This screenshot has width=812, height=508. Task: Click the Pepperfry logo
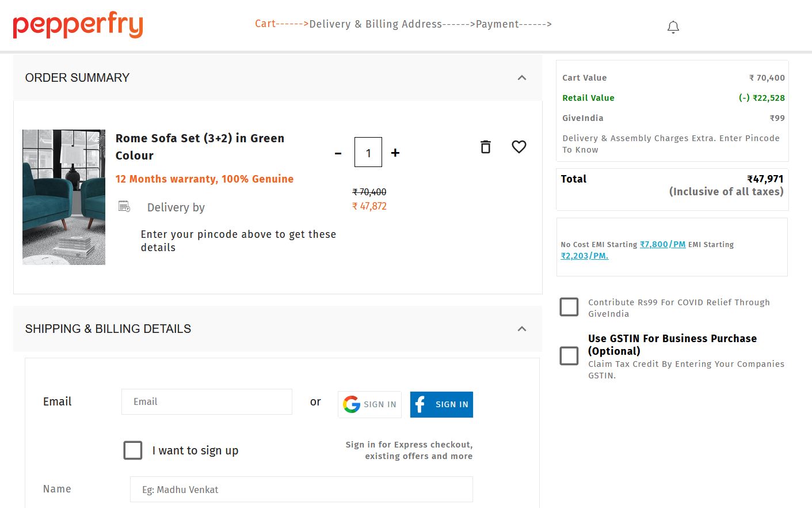tap(78, 25)
